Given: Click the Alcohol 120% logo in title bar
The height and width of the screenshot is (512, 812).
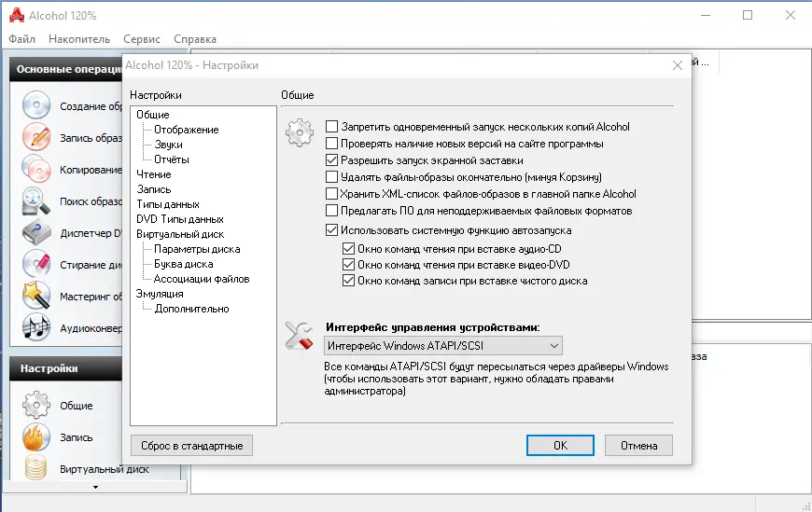Looking at the screenshot, I should click(17, 16).
